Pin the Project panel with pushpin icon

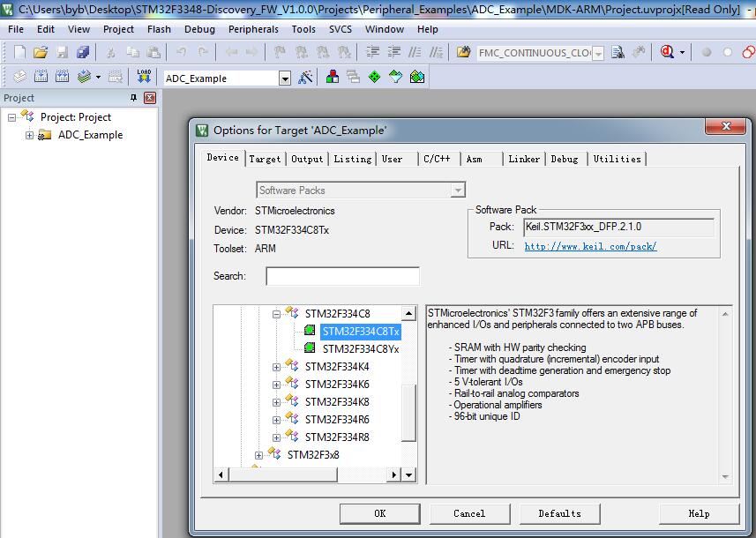(133, 98)
